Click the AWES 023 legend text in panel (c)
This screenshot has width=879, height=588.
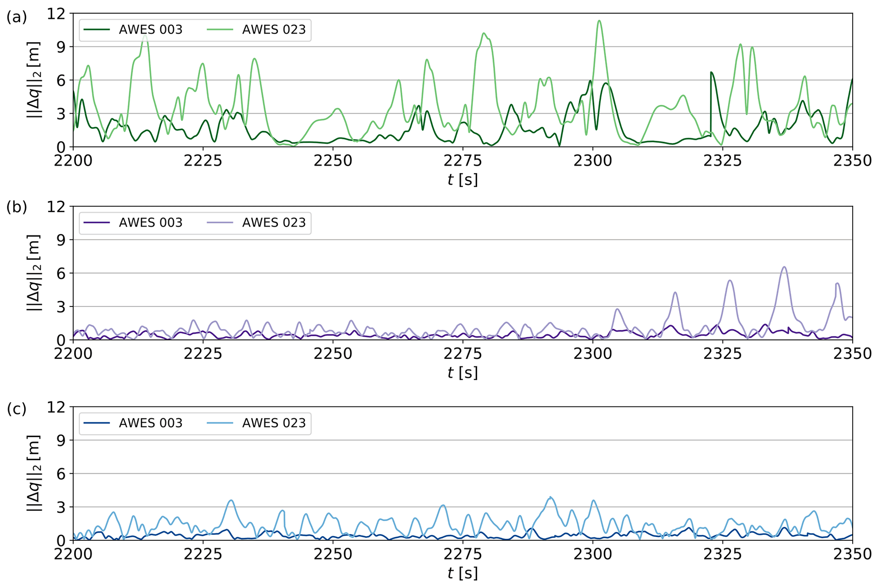pyautogui.click(x=274, y=423)
